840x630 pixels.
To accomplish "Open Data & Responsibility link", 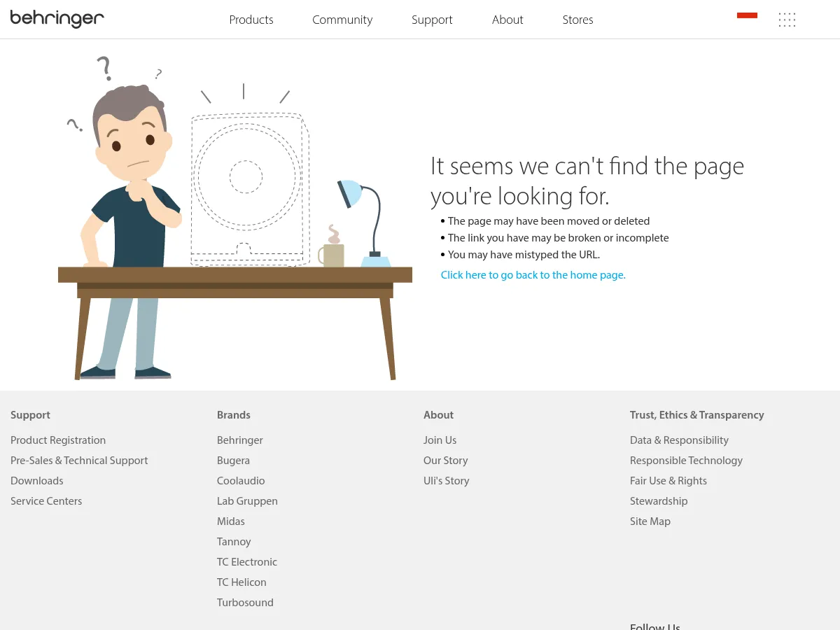I will pos(679,440).
